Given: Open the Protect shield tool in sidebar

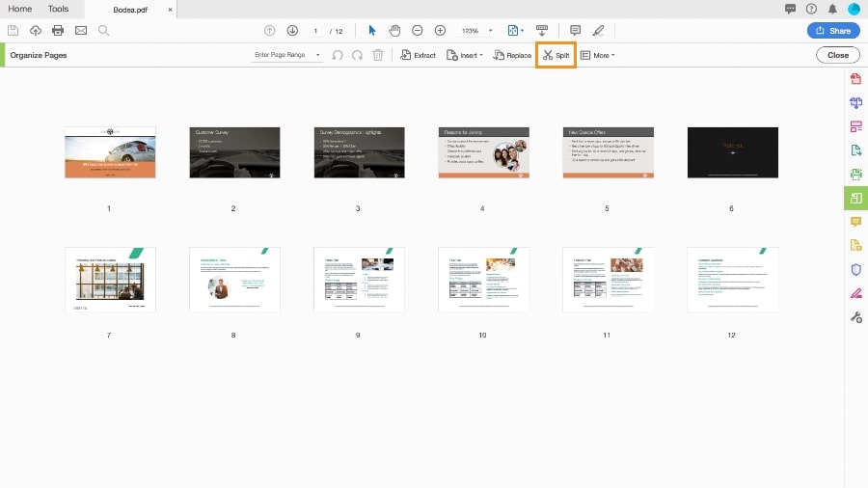Looking at the screenshot, I should pyautogui.click(x=855, y=269).
